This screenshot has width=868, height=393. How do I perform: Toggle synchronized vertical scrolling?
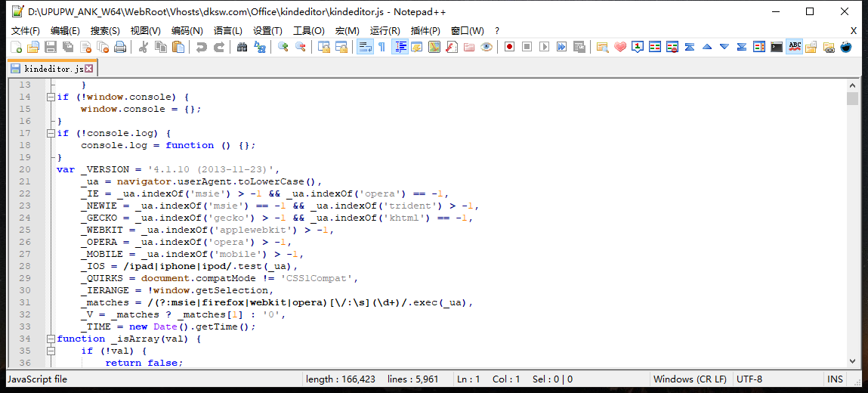point(323,47)
